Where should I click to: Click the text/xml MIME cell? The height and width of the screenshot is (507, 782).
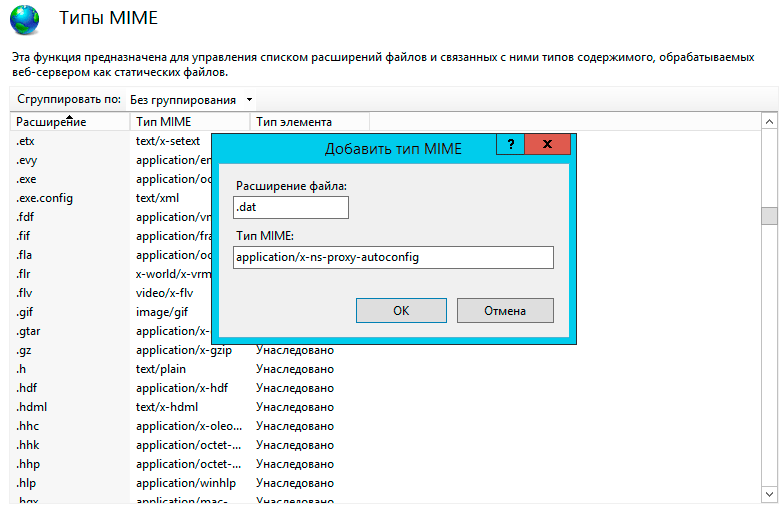[x=157, y=198]
